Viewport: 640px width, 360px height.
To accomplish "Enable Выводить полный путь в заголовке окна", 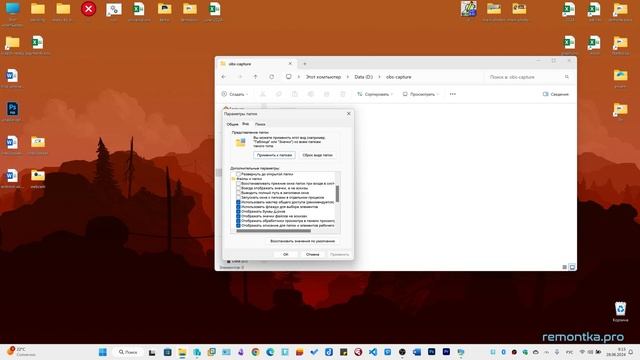I will [239, 193].
